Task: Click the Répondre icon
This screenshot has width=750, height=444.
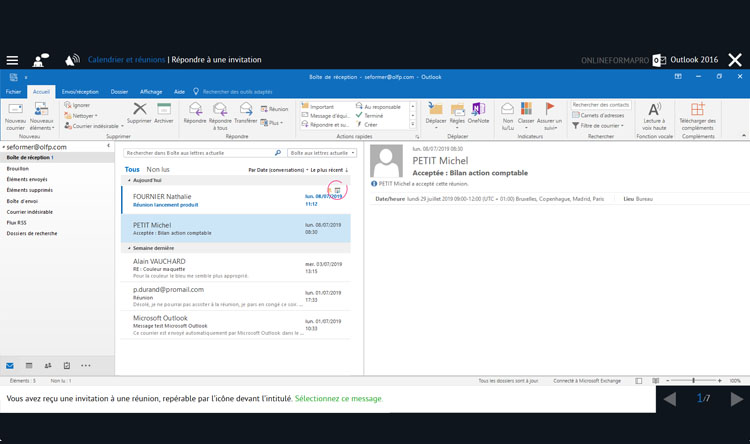Action: click(195, 109)
